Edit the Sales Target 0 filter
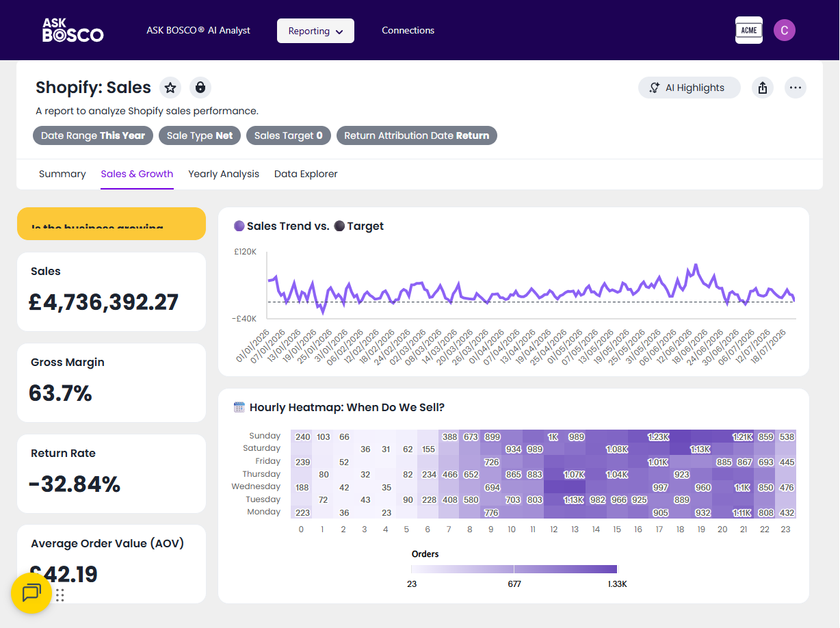The width and height of the screenshot is (840, 628). coord(289,135)
